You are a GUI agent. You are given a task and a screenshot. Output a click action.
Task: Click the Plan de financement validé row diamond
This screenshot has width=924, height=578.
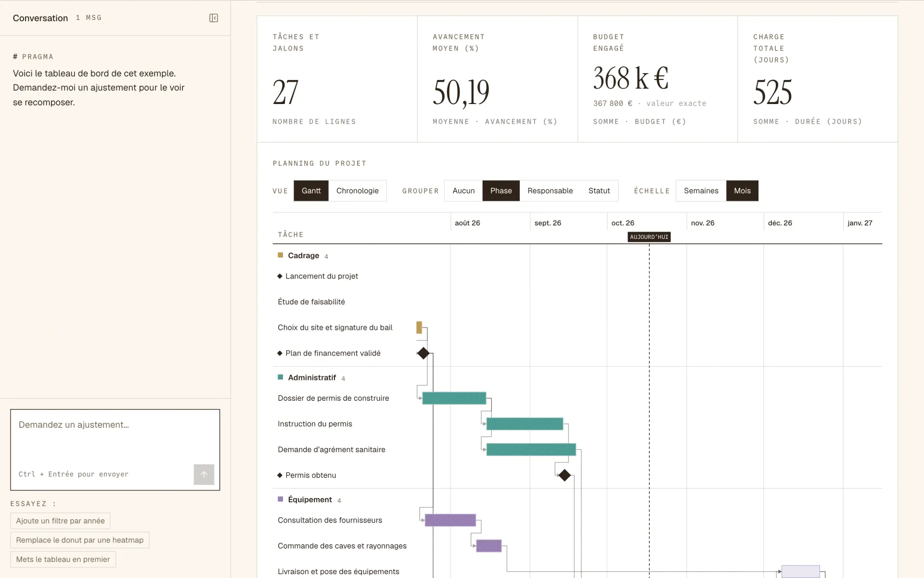coord(280,353)
